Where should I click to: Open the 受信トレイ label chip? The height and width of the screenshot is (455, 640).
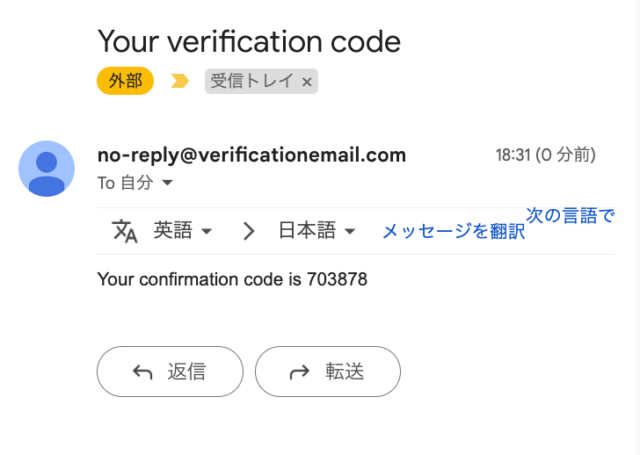pyautogui.click(x=252, y=81)
